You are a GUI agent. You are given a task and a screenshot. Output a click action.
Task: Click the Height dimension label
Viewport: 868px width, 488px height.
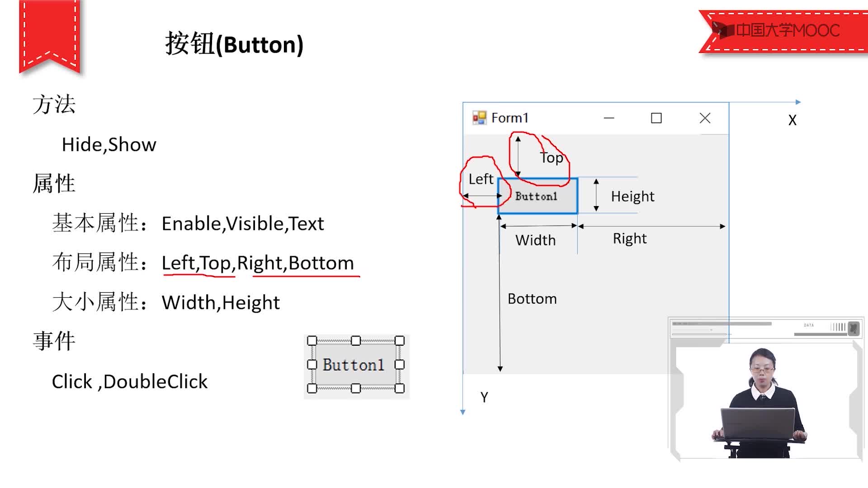click(x=632, y=197)
